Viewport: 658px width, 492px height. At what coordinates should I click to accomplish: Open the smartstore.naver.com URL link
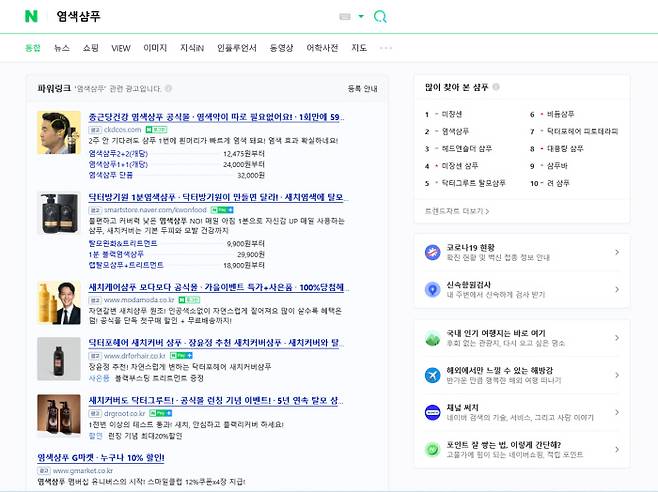pos(155,209)
